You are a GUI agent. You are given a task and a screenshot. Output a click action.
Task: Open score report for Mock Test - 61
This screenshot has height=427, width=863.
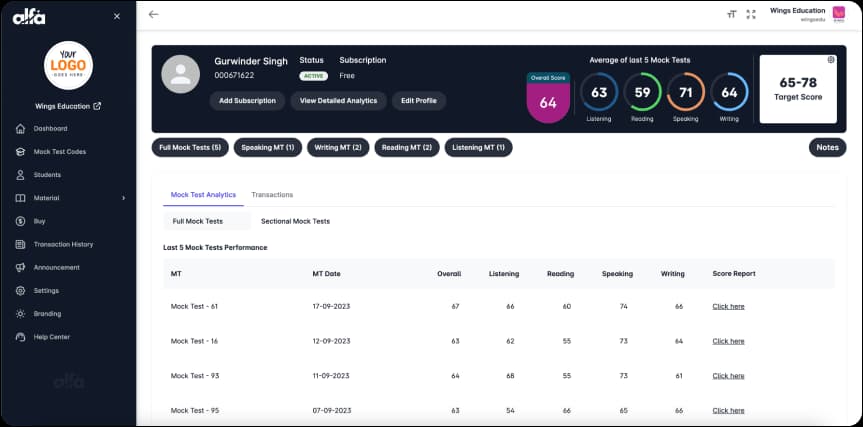pos(728,306)
